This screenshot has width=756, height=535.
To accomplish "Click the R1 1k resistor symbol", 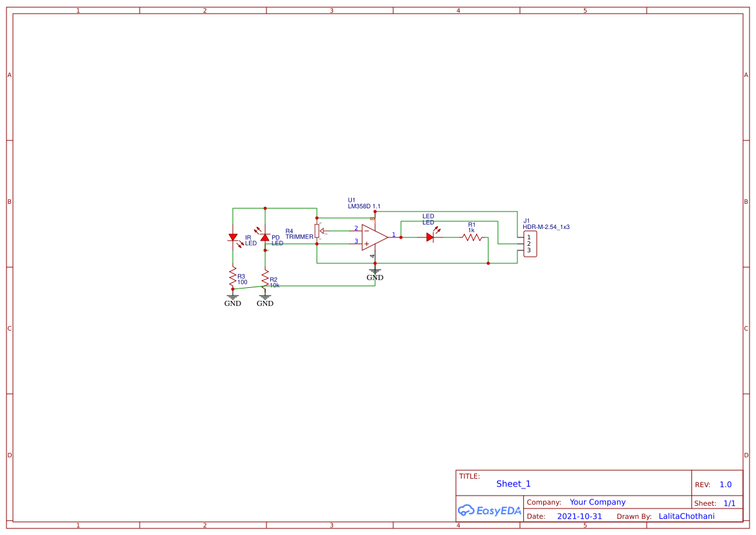I will (x=471, y=237).
